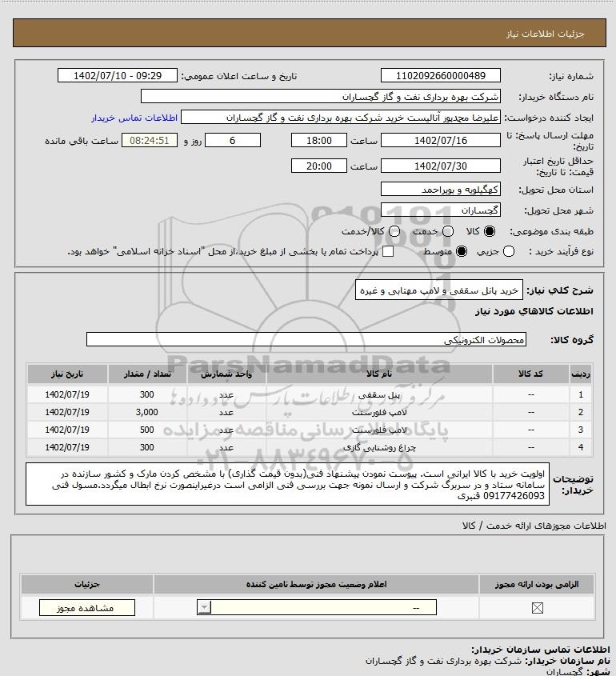This screenshot has width=616, height=676.
Task: Select the پنل سقفی item name cell
Action: tap(379, 394)
